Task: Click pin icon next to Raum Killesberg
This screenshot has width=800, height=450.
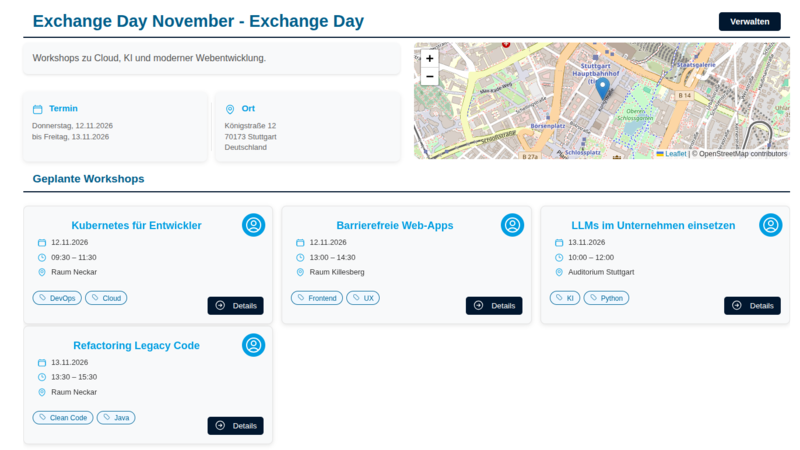Action: click(300, 272)
